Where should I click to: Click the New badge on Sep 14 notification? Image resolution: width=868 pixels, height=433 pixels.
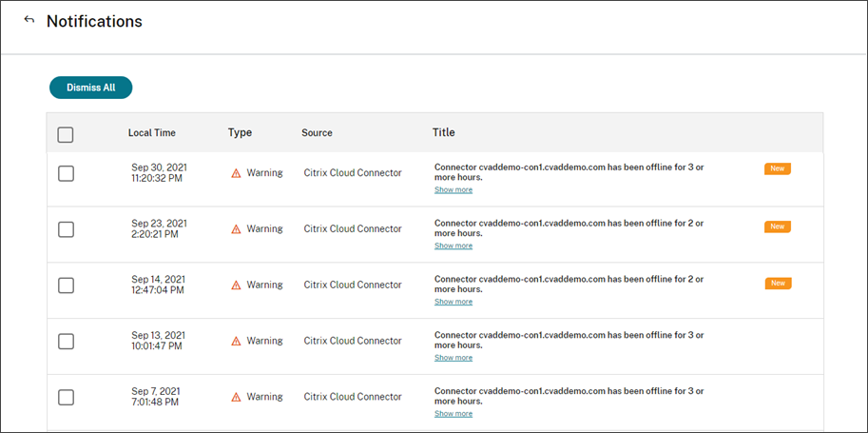pyautogui.click(x=777, y=283)
